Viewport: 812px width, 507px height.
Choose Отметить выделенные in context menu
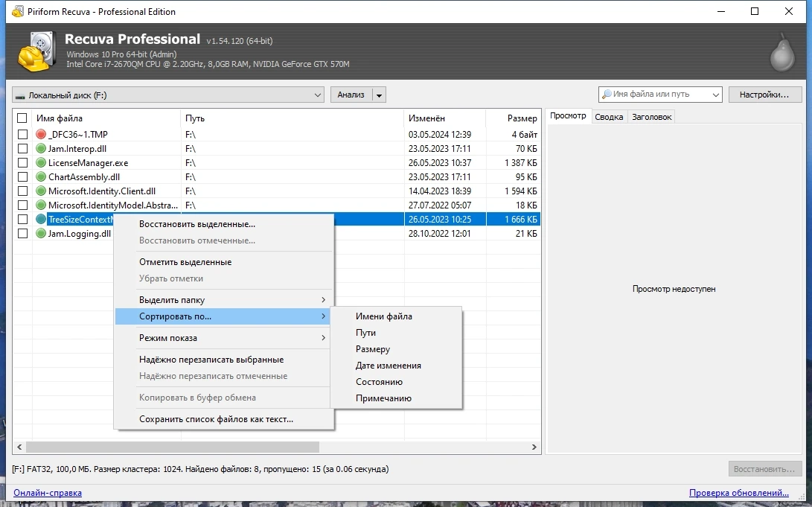(223, 262)
